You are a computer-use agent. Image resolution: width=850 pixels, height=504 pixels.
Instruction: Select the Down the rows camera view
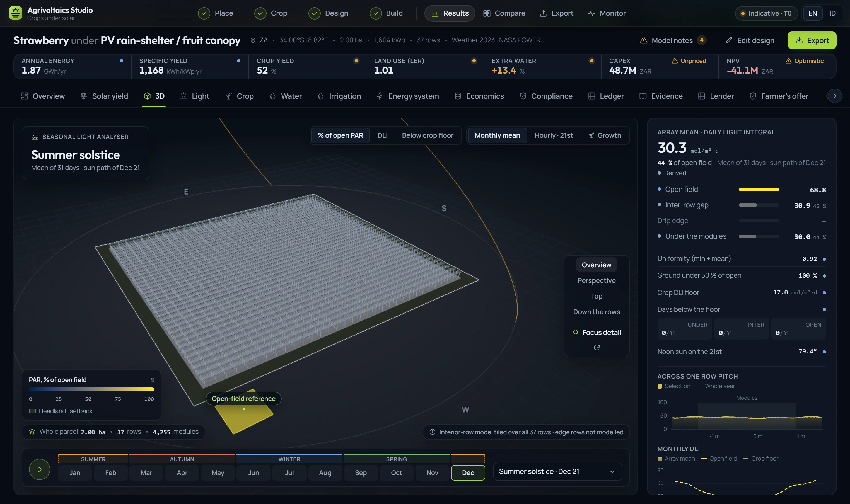pyautogui.click(x=597, y=312)
